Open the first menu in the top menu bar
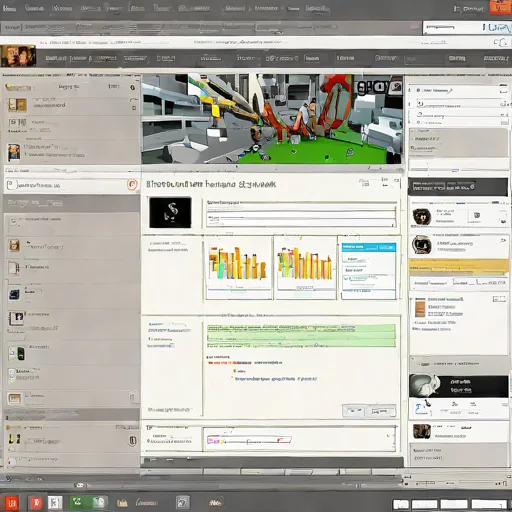Screen dimensions: 512x512 (9, 8)
